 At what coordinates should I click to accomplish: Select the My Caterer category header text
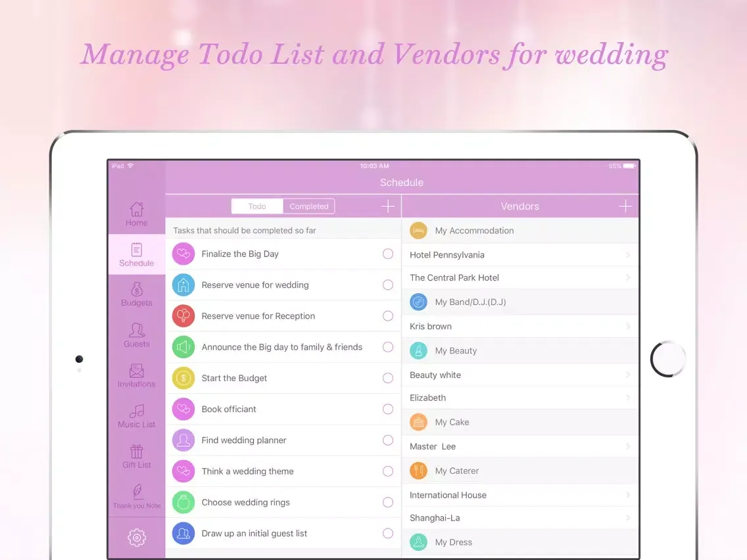[456, 471]
